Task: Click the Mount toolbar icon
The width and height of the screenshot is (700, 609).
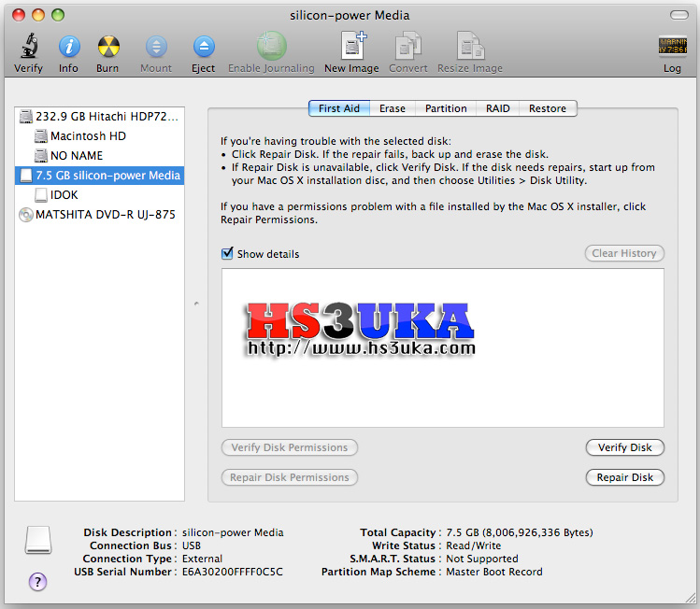Action: coord(156,47)
